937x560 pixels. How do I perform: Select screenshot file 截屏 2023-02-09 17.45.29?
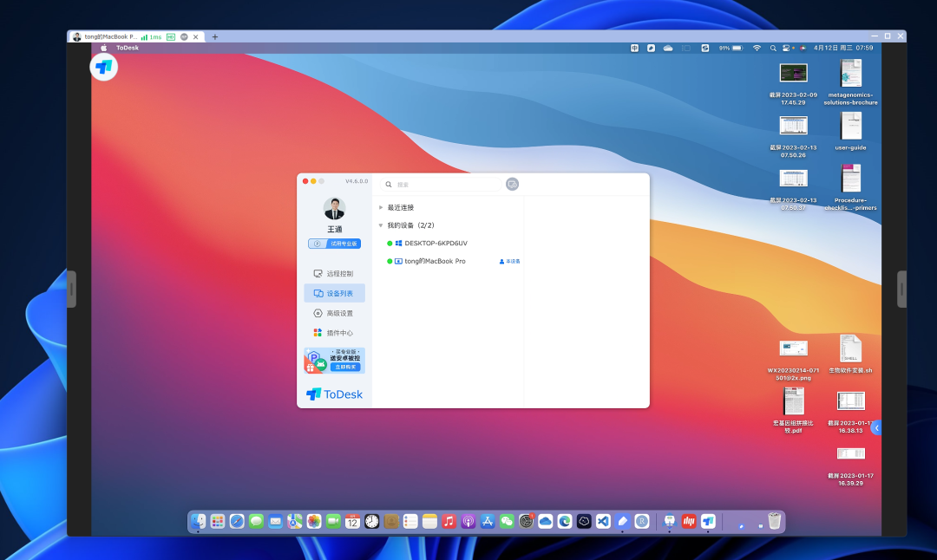793,84
